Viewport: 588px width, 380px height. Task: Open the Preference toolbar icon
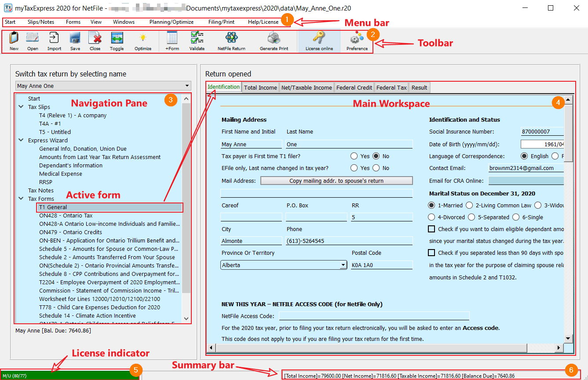357,38
